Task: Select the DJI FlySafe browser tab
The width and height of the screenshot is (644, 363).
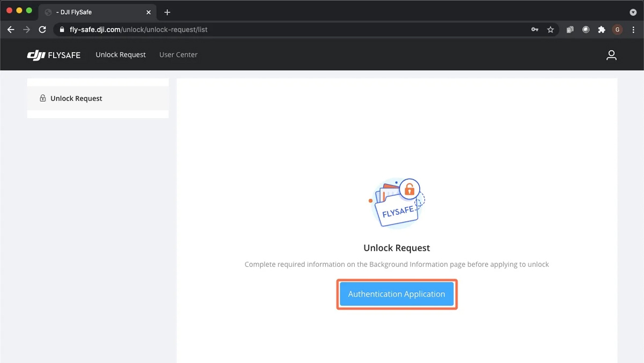Action: pos(98,12)
